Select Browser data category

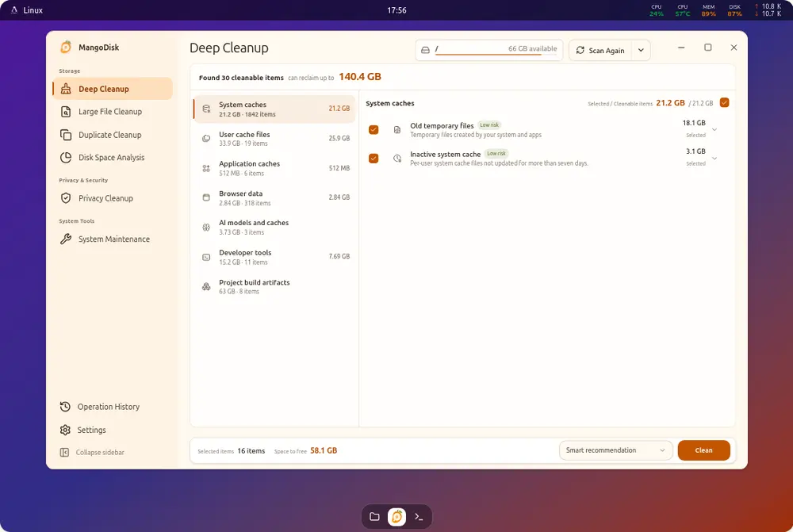(x=274, y=197)
